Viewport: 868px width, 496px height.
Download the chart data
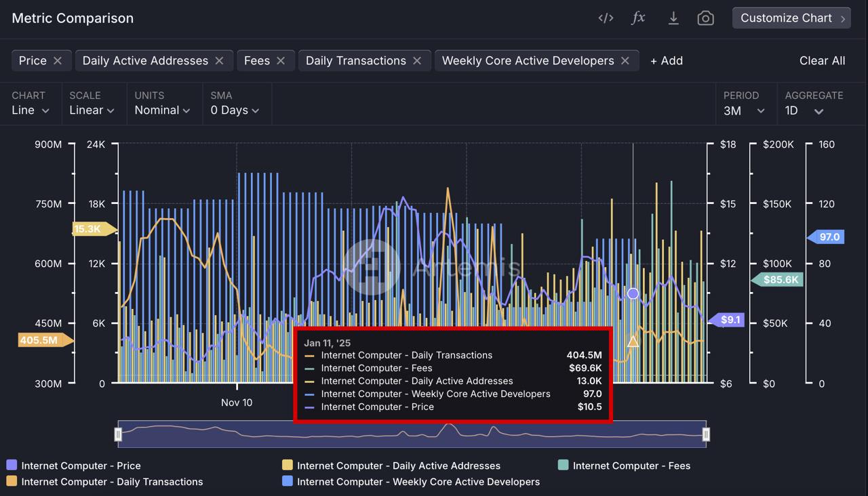tap(673, 18)
